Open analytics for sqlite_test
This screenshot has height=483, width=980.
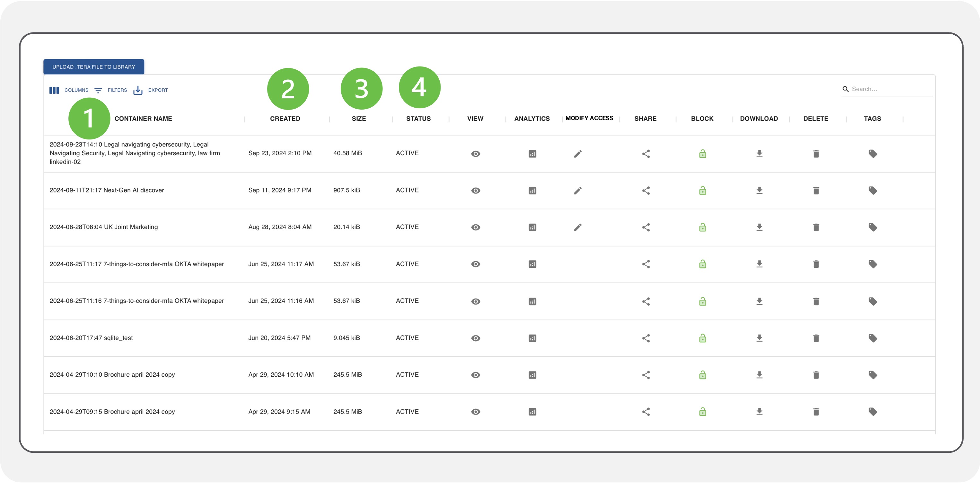click(x=532, y=338)
